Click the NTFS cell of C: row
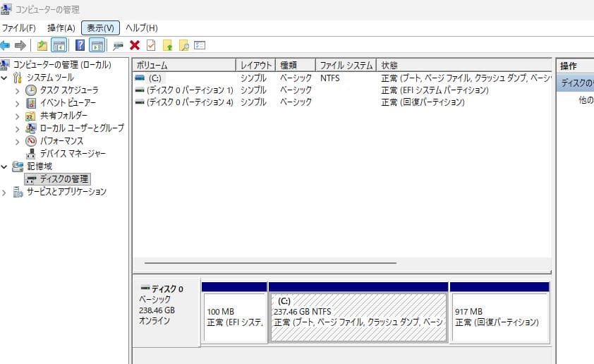 (x=329, y=78)
